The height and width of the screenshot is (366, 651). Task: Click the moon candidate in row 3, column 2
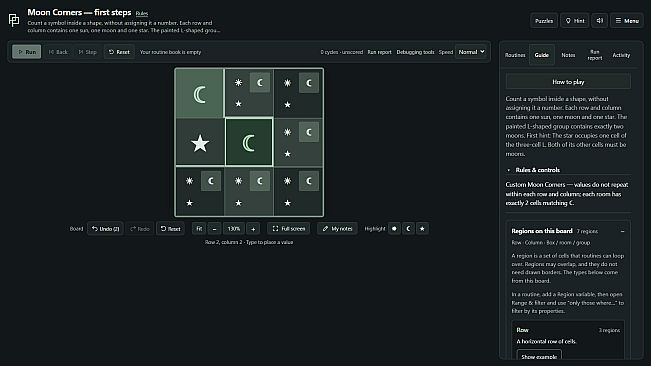(259, 181)
